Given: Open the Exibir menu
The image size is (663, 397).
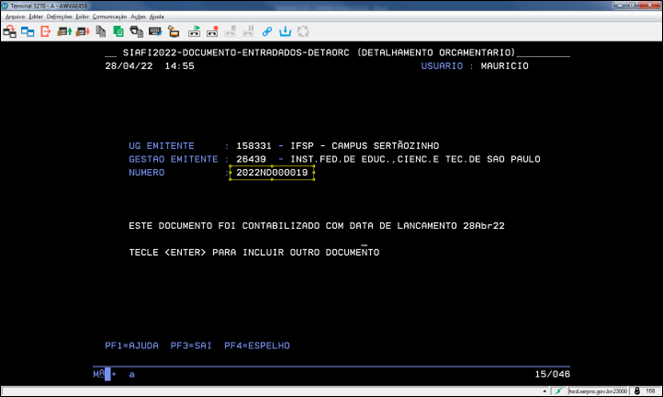Looking at the screenshot, I should pos(82,17).
